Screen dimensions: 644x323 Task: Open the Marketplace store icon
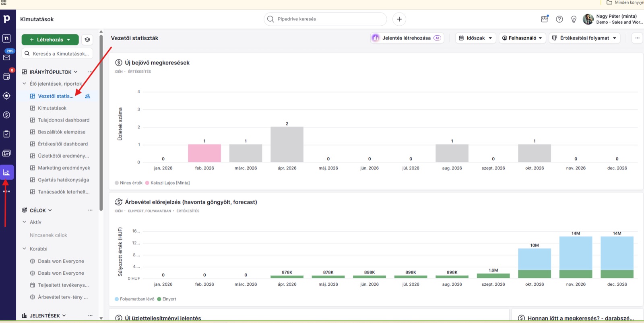[x=545, y=19]
